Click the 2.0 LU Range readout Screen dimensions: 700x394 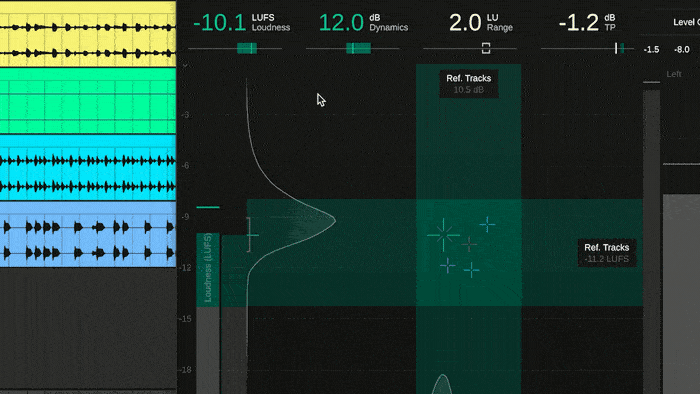click(x=481, y=22)
